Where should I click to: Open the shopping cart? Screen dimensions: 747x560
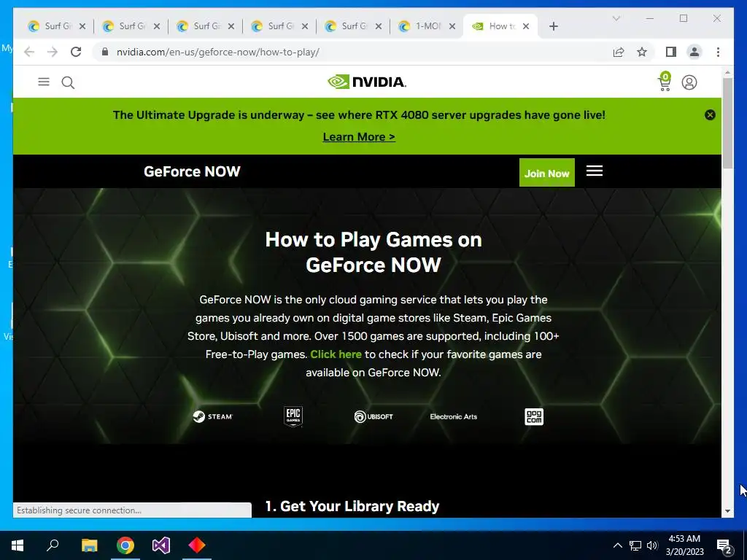coord(665,82)
